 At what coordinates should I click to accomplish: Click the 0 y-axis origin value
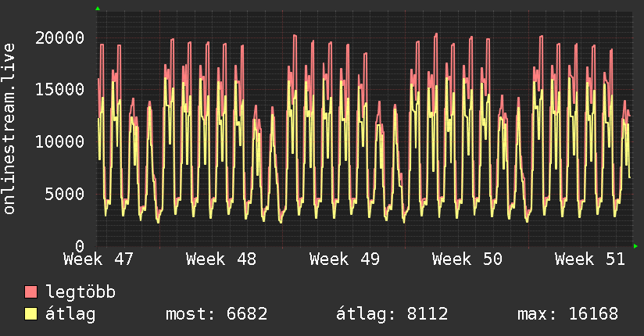click(x=80, y=245)
